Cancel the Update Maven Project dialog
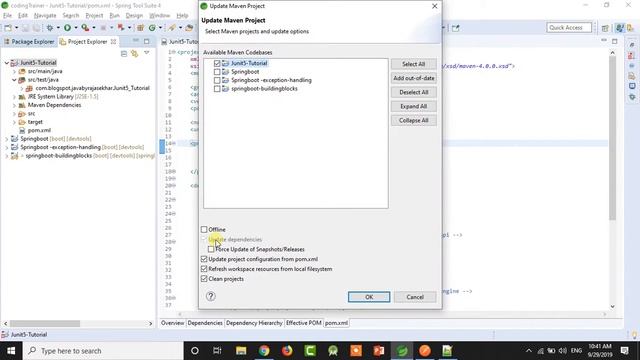The image size is (640, 360). point(415,297)
